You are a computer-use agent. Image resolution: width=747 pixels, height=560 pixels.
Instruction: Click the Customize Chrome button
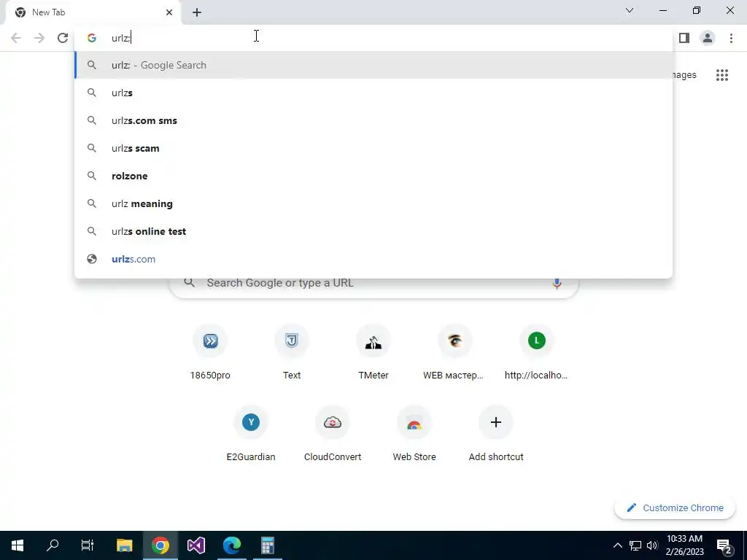675,507
